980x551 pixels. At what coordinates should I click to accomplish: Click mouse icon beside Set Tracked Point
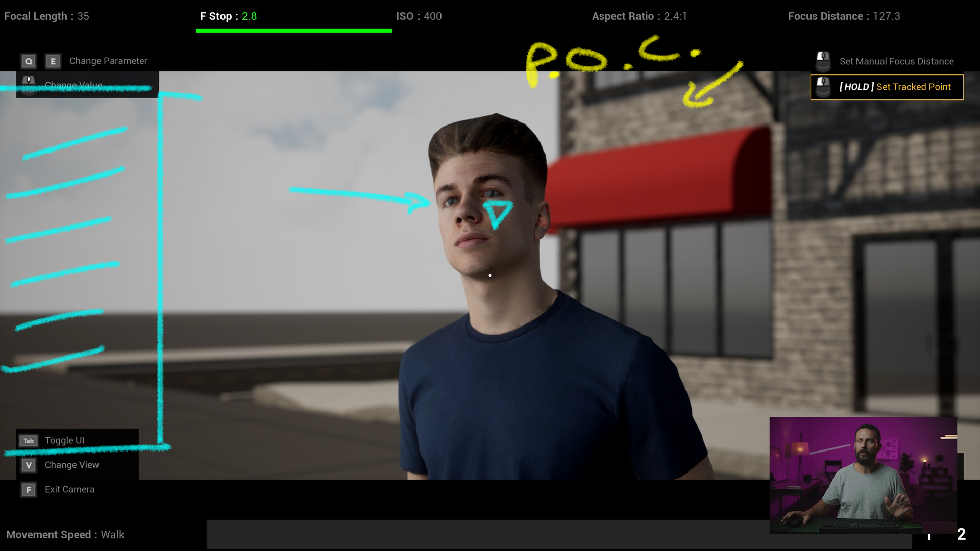(823, 87)
